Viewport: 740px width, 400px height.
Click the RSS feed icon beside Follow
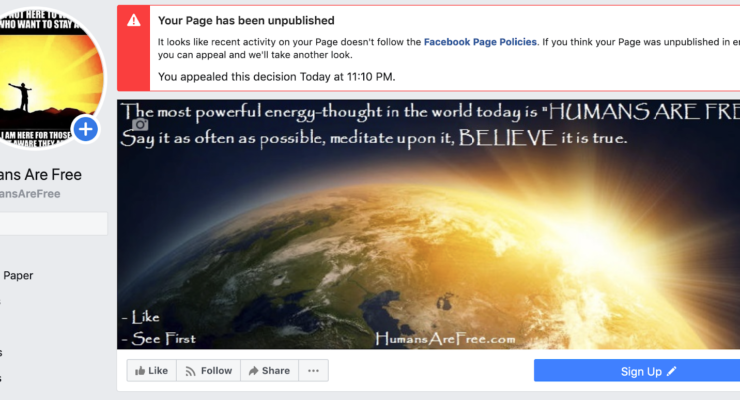[x=190, y=371]
